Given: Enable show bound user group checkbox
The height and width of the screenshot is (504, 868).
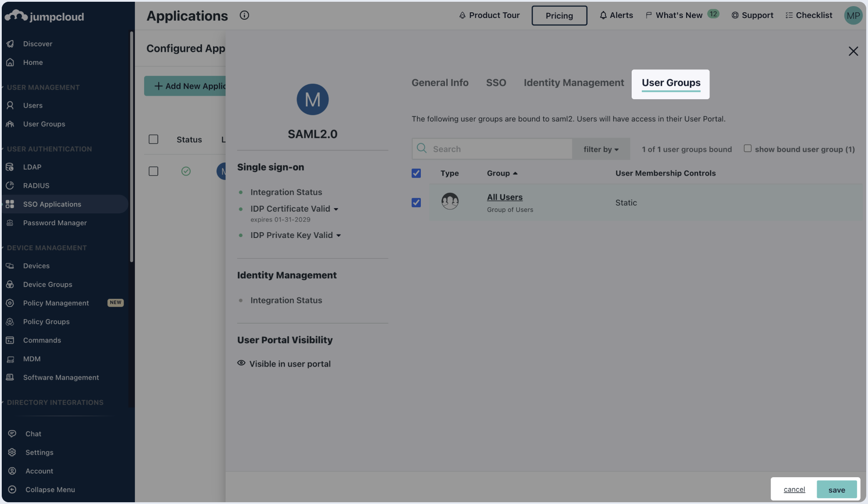Looking at the screenshot, I should point(747,148).
